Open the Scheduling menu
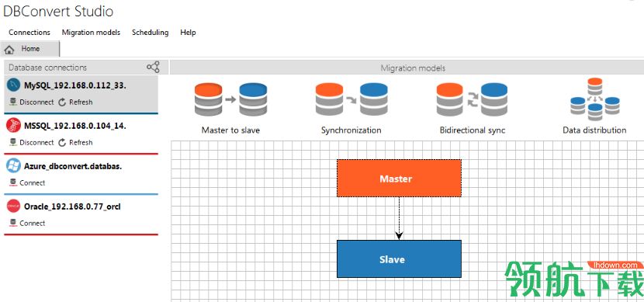This screenshot has height=302, width=644. pos(150,33)
